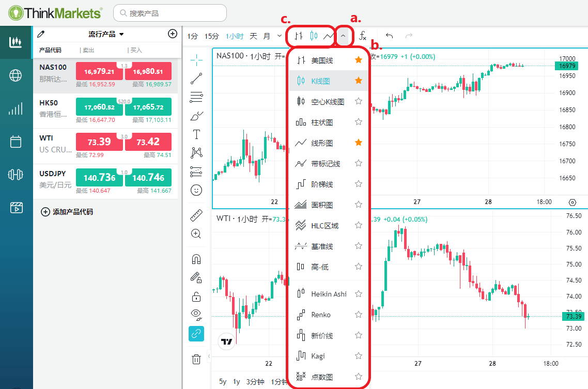The image size is (588, 389).
Task: Switch timeframe to 15分
Action: pos(211,36)
